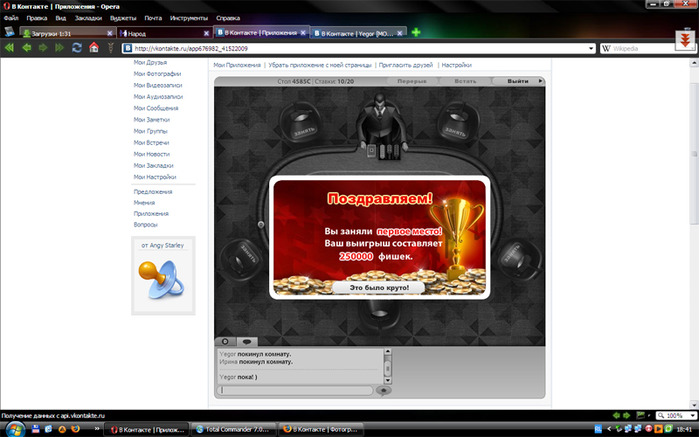Image resolution: width=699 pixels, height=437 pixels.
Task: Click the Перерыв button in poker table header
Action: (412, 81)
